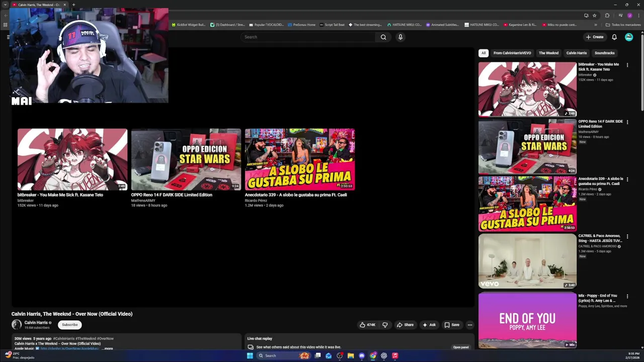Focus the YouTube search input field

click(308, 37)
